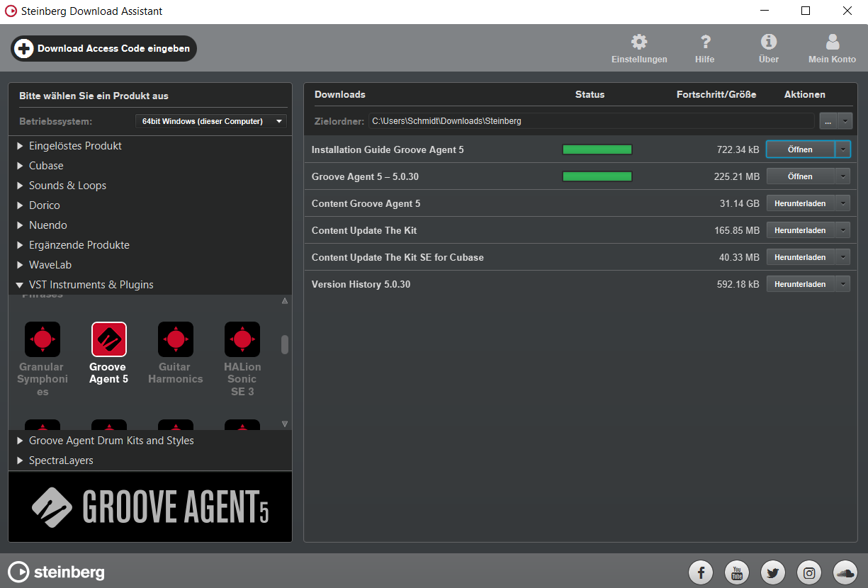Screen dimensions: 868x588
Task: Click the Steinberg logo in footer
Action: click(56, 572)
